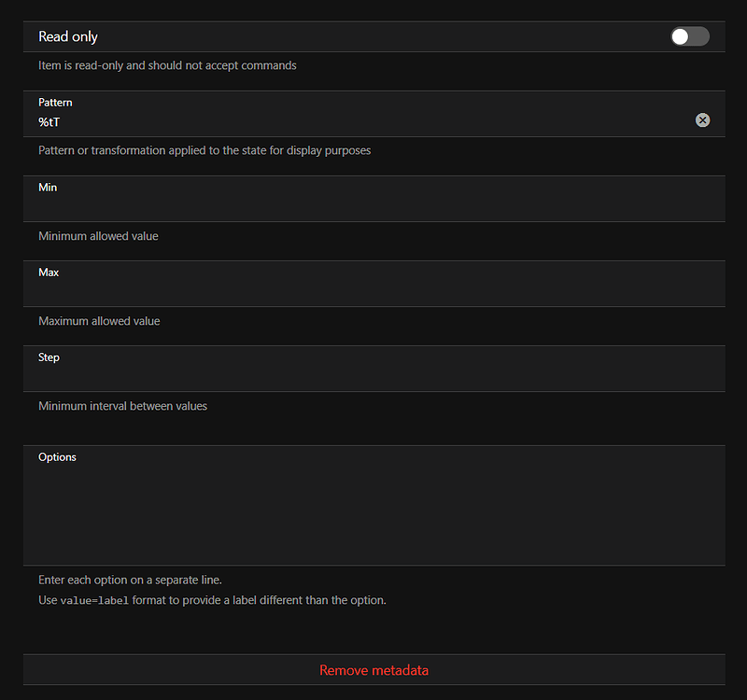This screenshot has height=700, width=747.
Task: Click the 'Maximum allowed value' hint
Action: coord(99,321)
